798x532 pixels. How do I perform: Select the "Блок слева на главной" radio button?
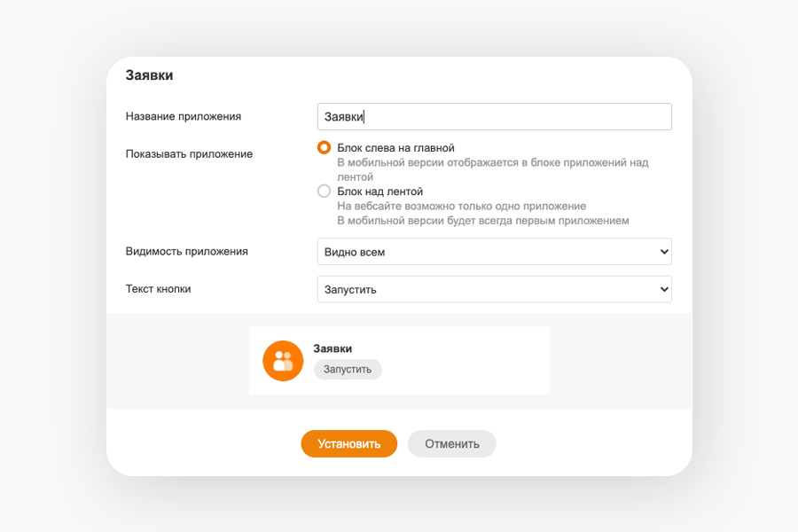(324, 148)
